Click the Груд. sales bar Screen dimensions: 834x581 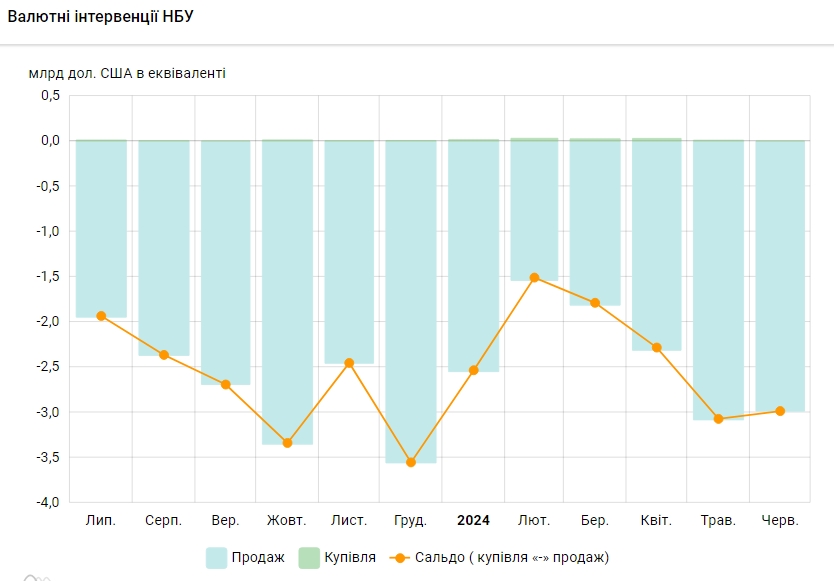click(411, 300)
